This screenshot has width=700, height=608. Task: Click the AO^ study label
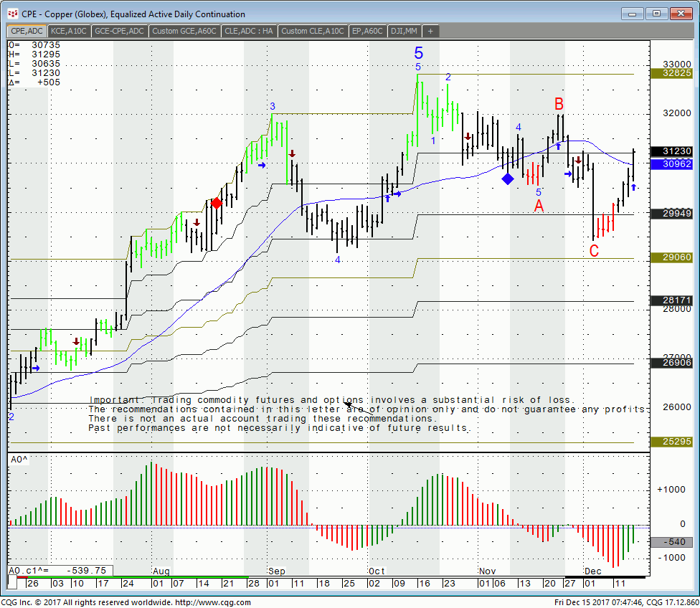[x=18, y=459]
